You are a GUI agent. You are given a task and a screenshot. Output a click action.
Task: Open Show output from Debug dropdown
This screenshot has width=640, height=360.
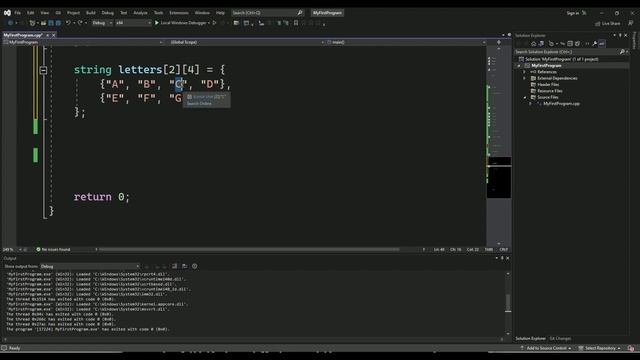point(90,267)
